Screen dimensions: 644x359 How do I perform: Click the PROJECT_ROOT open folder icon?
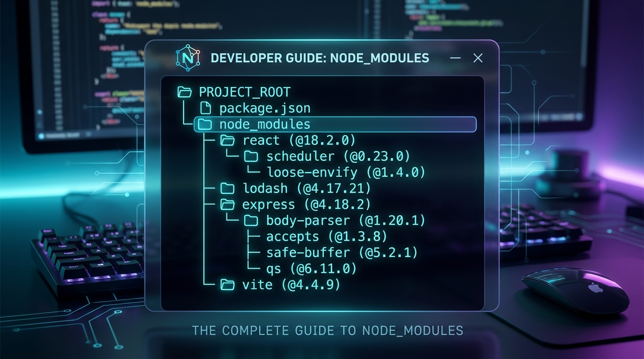(185, 92)
